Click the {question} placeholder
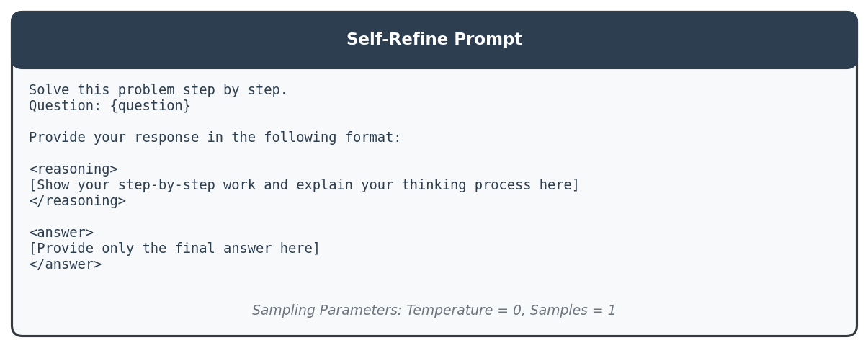868x348 pixels. click(150, 106)
